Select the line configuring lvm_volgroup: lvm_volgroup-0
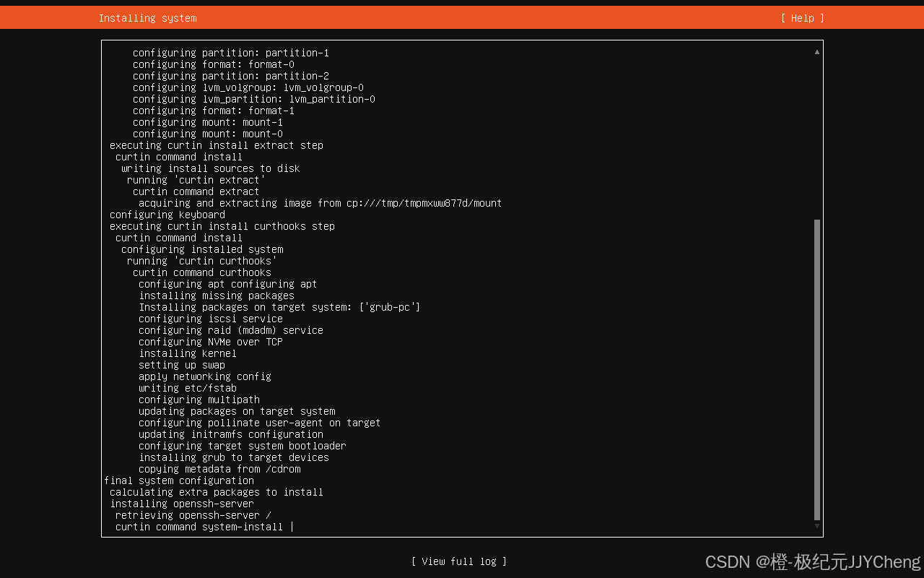Image resolution: width=924 pixels, height=578 pixels. (248, 87)
